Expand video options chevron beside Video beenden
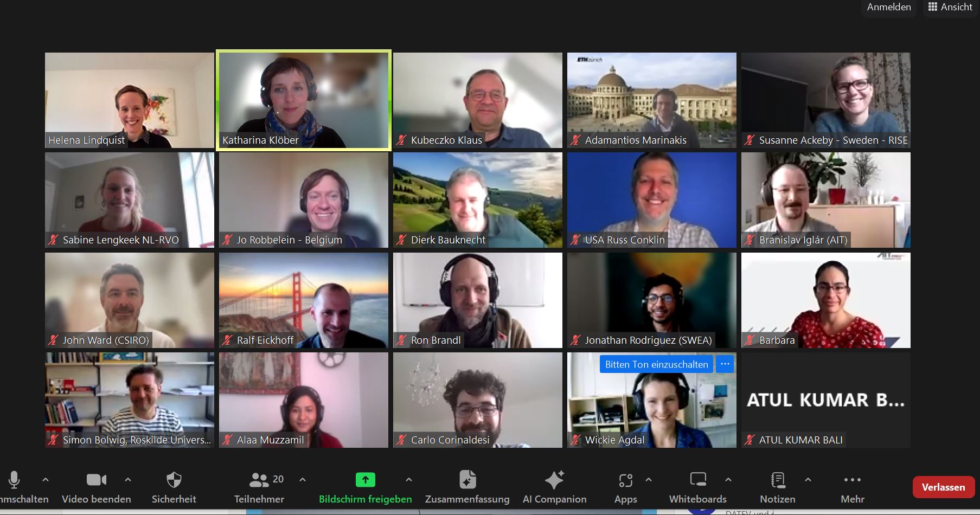 coord(128,480)
